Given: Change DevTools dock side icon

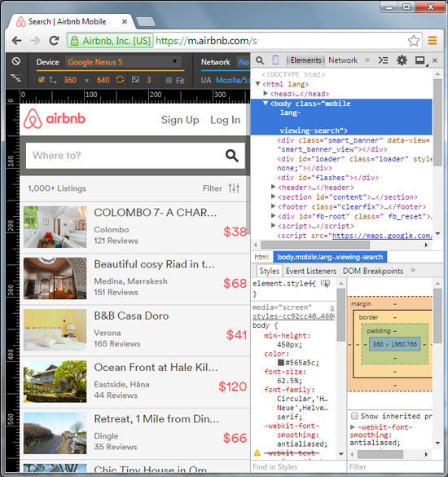Looking at the screenshot, I should click(x=420, y=60).
